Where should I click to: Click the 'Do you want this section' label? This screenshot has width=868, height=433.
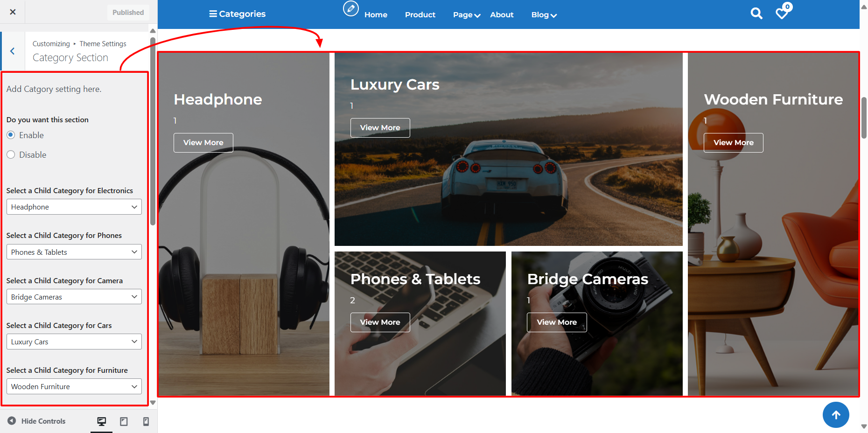[x=48, y=120]
